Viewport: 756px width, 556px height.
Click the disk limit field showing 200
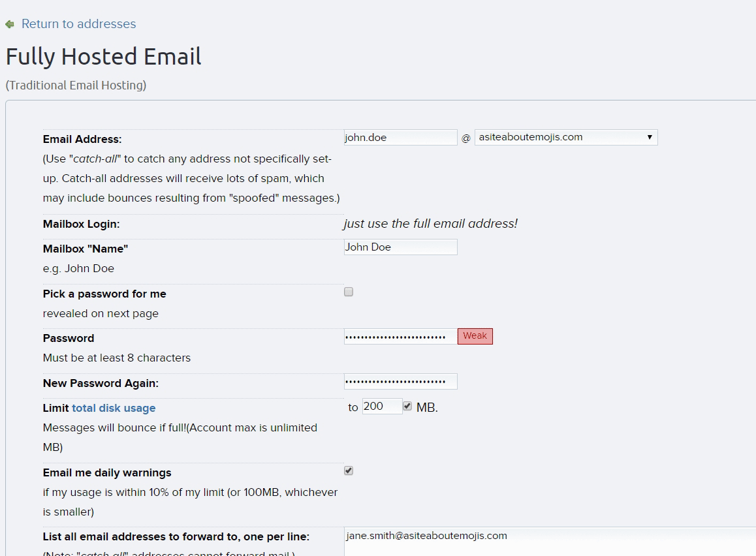[x=382, y=407]
